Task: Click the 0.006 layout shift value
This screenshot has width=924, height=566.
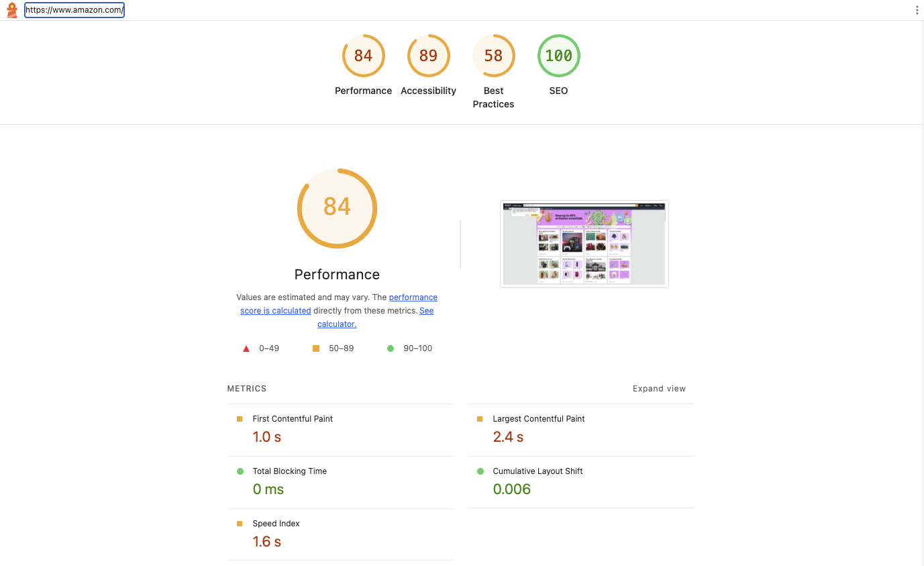Action: 511,489
